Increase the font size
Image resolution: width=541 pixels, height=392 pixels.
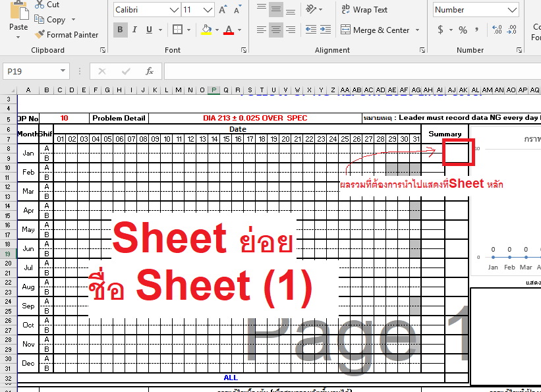tap(223, 10)
